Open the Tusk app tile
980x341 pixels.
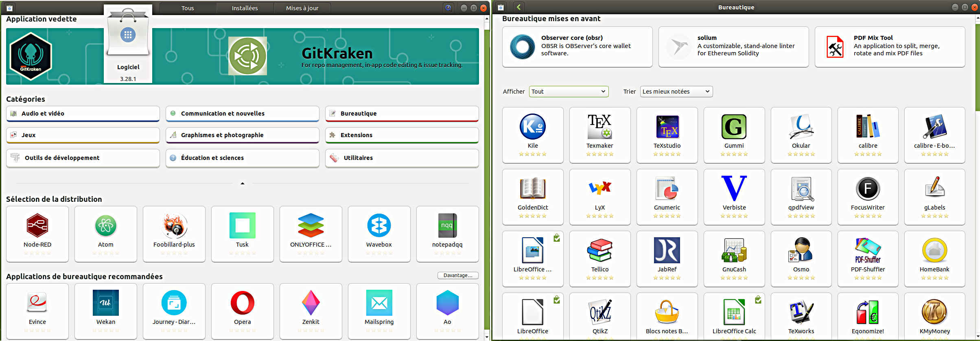[243, 234]
